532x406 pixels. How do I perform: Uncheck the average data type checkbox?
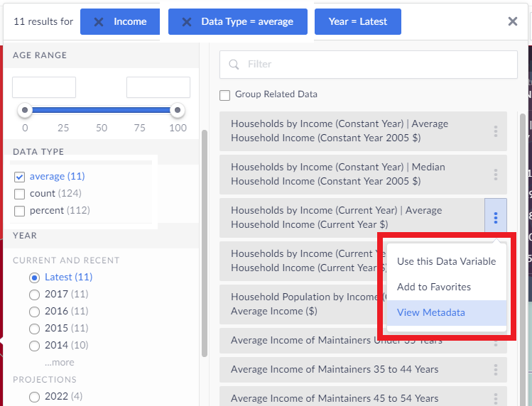(20, 177)
